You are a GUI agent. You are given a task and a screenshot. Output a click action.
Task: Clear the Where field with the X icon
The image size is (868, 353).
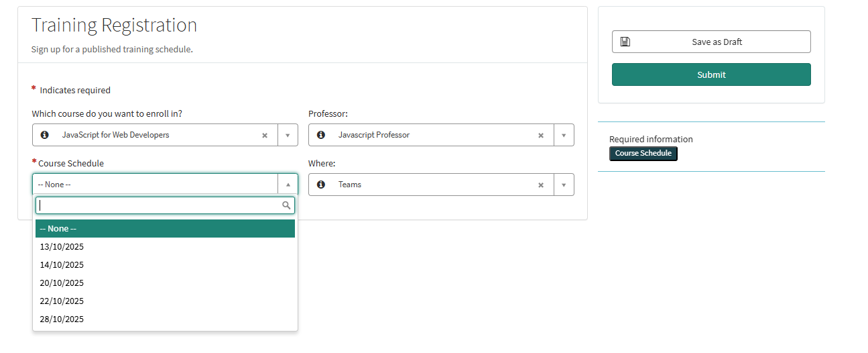[x=541, y=185]
